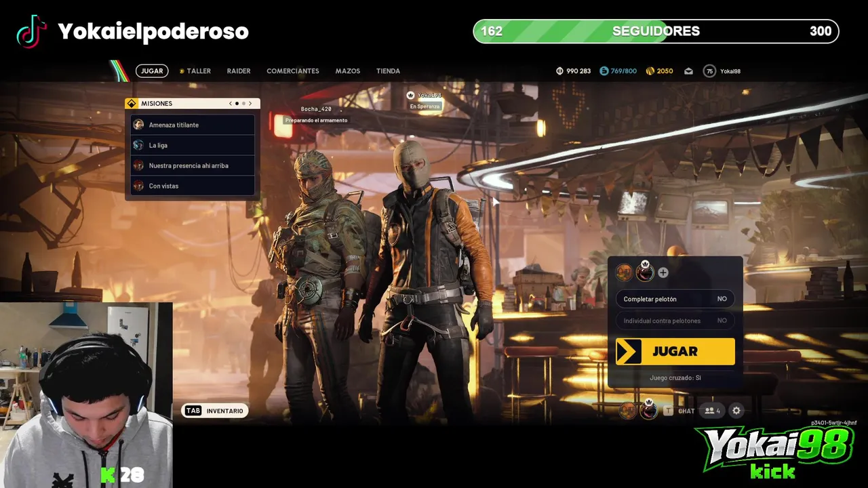Open the COMERCIANTES tab
The height and width of the screenshot is (488, 868).
pos(293,70)
